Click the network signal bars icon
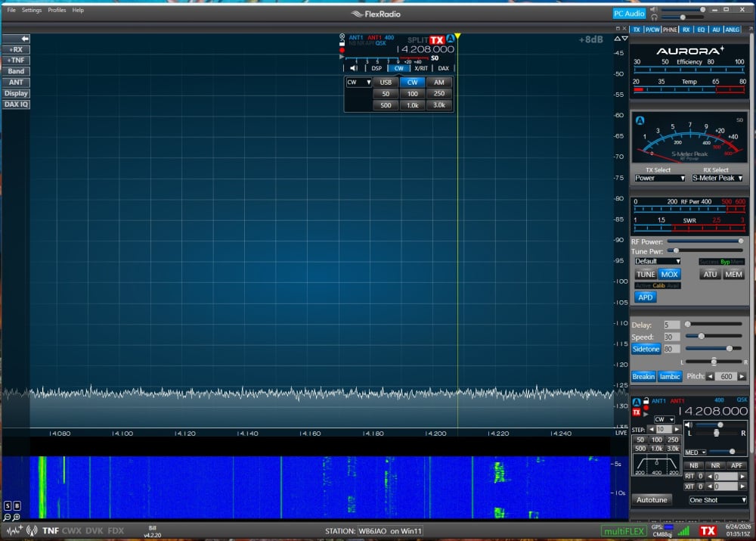Viewport: 756px width, 541px height. point(683,531)
